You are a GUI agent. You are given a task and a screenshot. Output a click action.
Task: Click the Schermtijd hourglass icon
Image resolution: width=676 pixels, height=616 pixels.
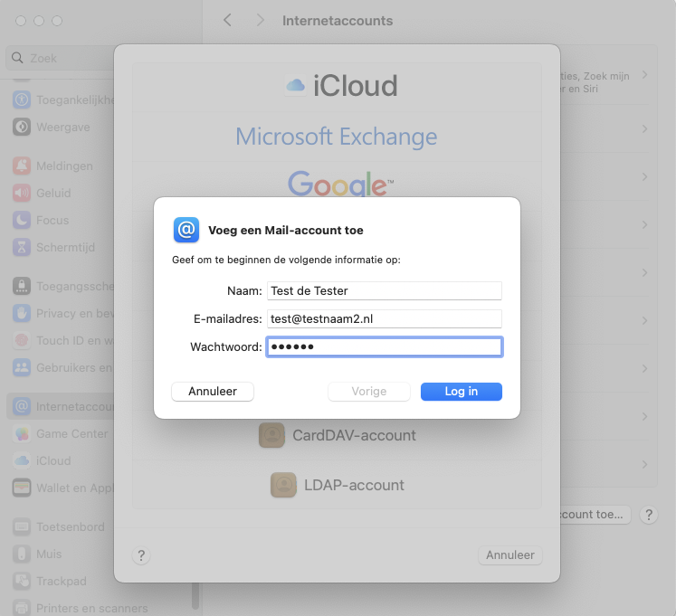click(22, 246)
